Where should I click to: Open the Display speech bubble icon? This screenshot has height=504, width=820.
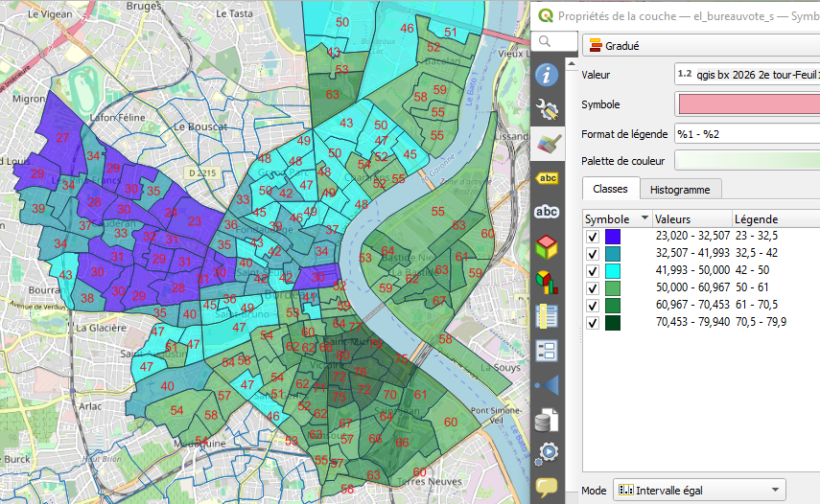tap(547, 488)
